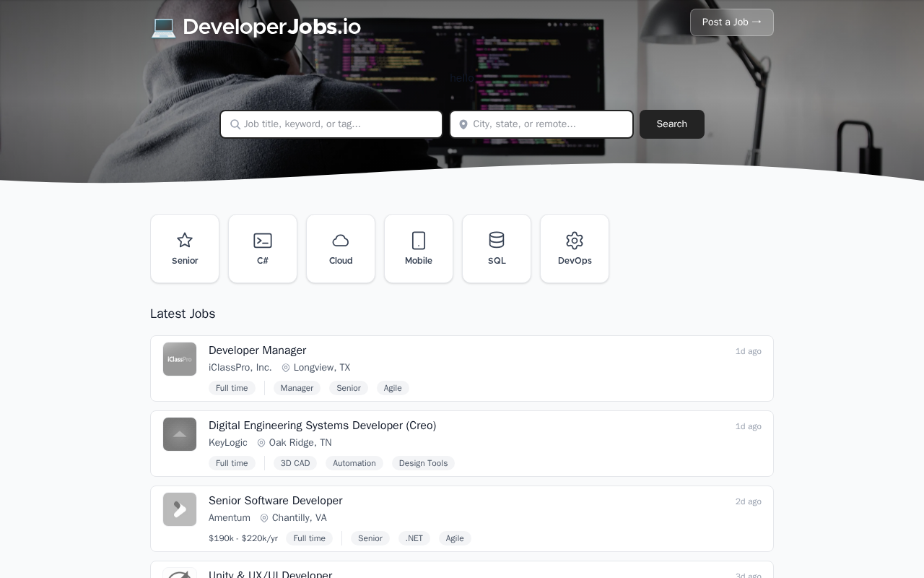Click the iClassPro, Inc. company name
Screen dimensions: 924x578
[x=240, y=368]
